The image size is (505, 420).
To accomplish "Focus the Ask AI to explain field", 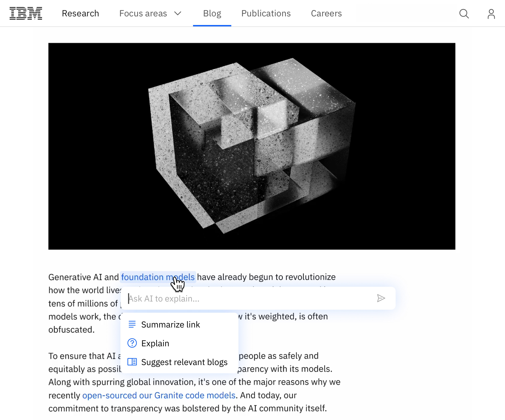I will [250, 299].
